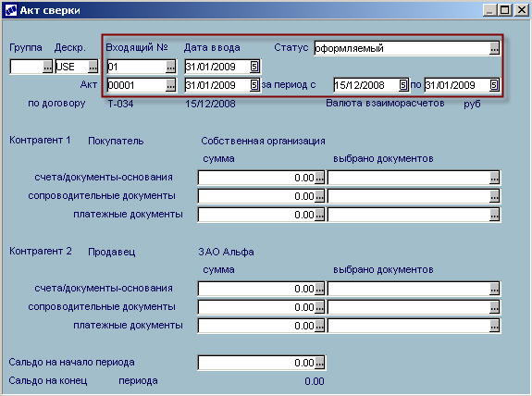Open Покупатель счета/документы-основания sum selector
This screenshot has width=532, height=396.
pos(319,178)
